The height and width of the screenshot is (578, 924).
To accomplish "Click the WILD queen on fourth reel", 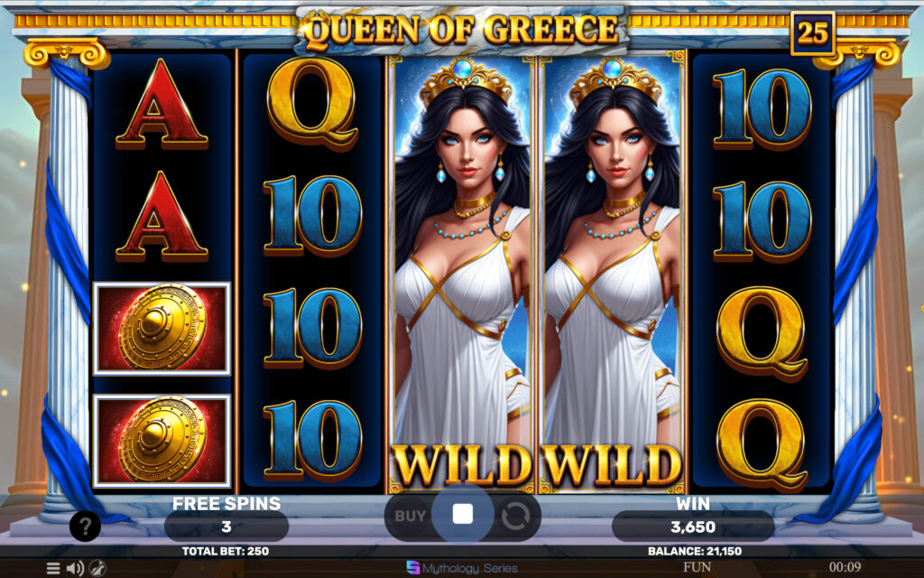I will tap(613, 275).
